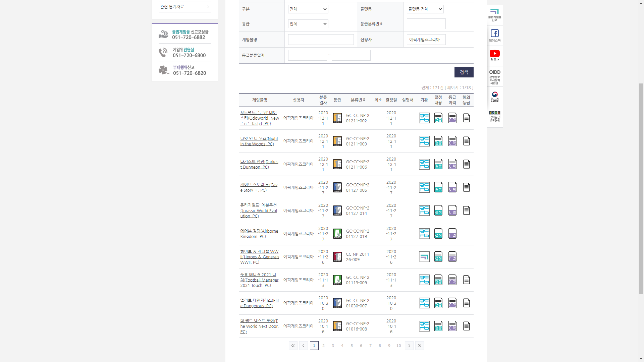Image resolution: width=644 pixels, height=362 pixels.
Task: Open the Jurassic World Evolution game link
Action: click(x=259, y=210)
